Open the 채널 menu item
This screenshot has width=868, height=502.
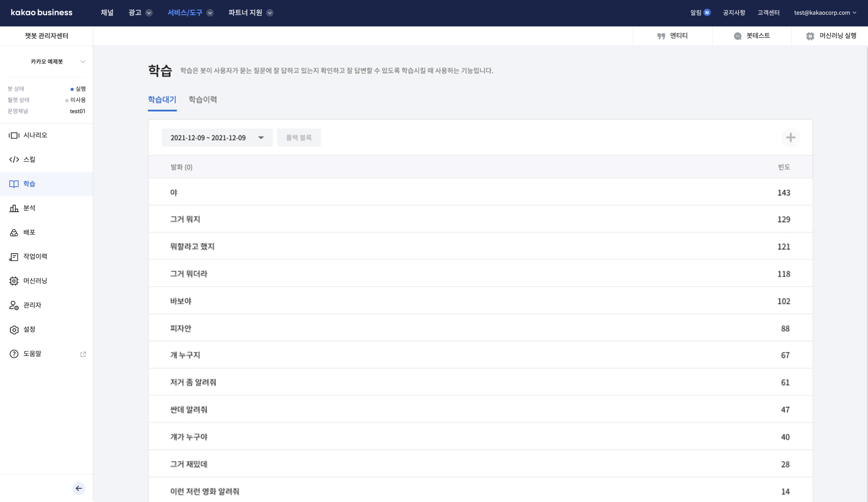107,13
